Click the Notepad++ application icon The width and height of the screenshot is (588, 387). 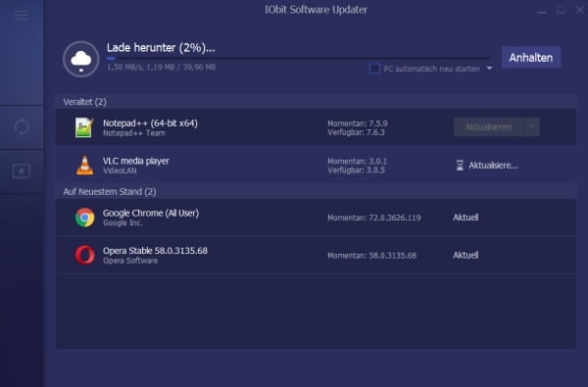point(84,127)
